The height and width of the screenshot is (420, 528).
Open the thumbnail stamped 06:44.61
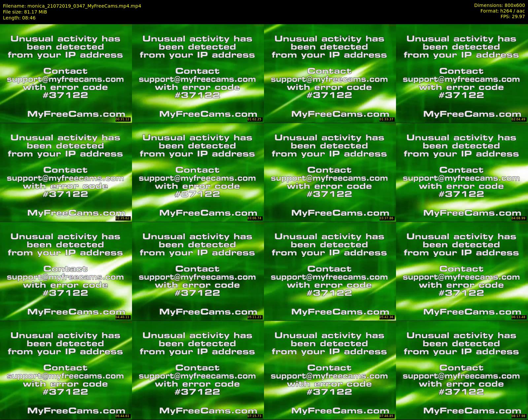click(66, 370)
